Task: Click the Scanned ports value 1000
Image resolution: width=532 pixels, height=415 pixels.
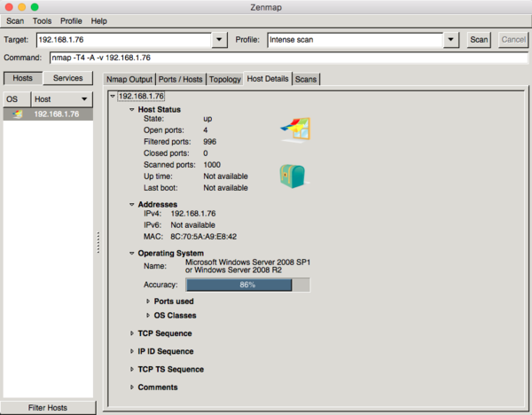Action: coord(212,165)
